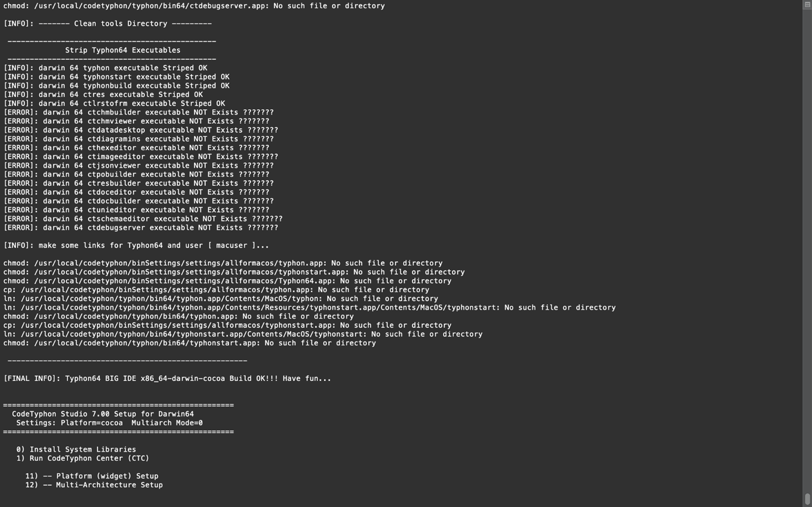Click the 'make some links for Typhon64' line
Screen dimensions: 812x507
coord(136,245)
